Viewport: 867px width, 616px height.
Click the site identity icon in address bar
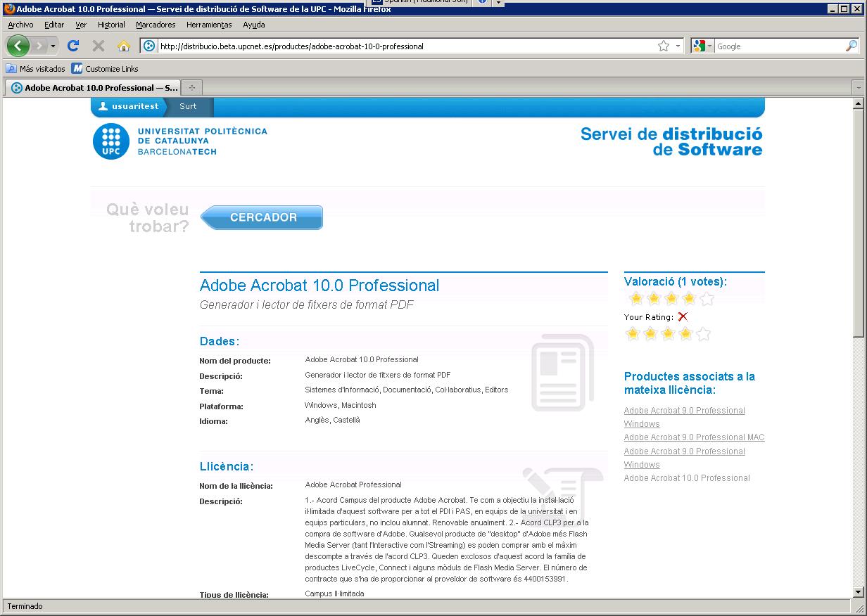click(x=149, y=46)
